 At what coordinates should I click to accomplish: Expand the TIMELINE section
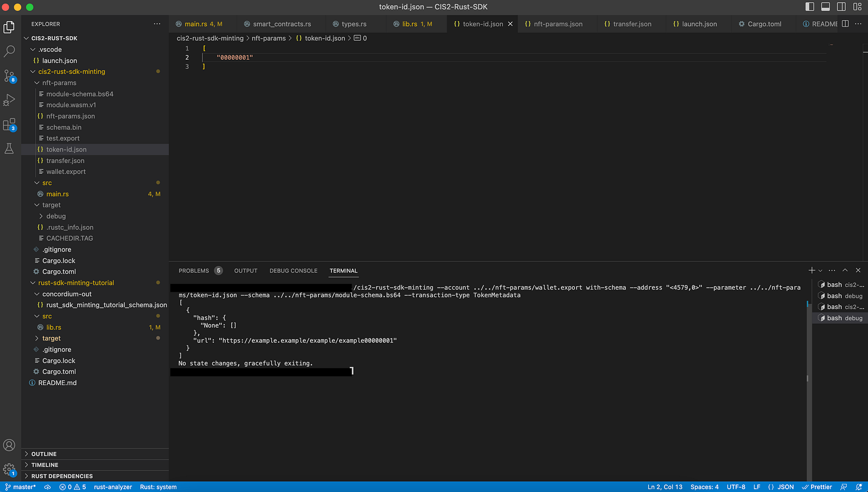point(95,465)
